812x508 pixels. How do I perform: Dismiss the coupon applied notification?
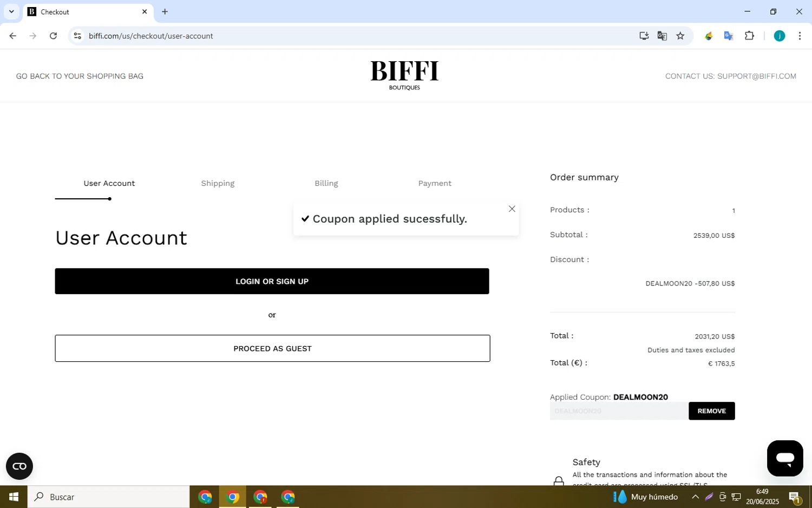click(512, 209)
